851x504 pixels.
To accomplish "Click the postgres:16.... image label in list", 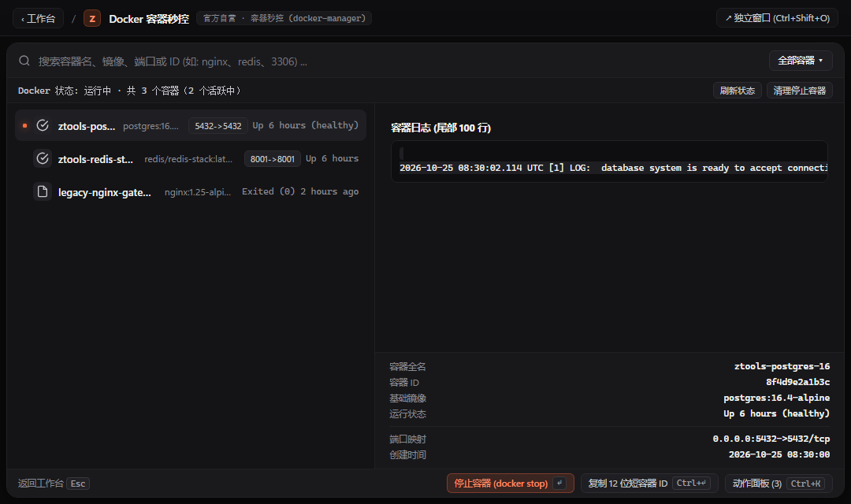I will tap(151, 126).
